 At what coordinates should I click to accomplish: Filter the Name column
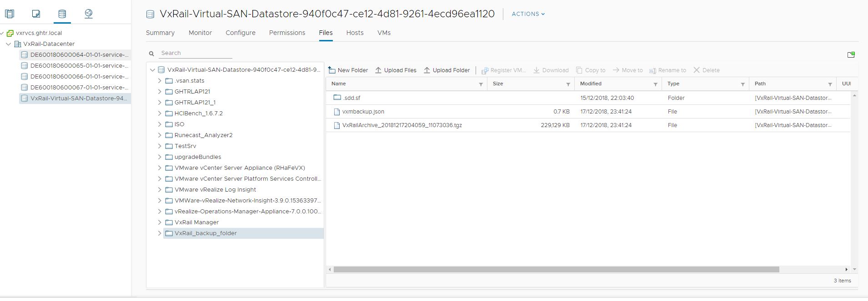point(481,84)
